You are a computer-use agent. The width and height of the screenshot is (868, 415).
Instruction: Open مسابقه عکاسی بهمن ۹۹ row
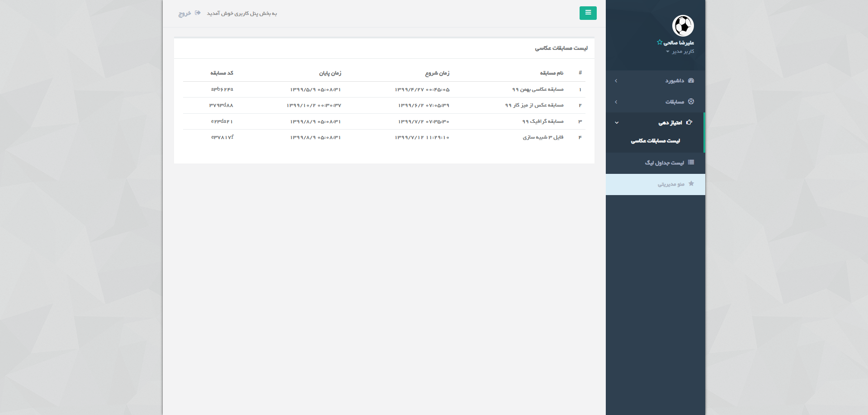click(538, 89)
